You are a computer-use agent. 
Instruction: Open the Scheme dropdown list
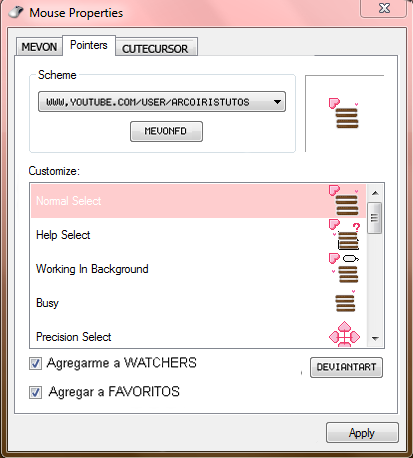(x=162, y=102)
